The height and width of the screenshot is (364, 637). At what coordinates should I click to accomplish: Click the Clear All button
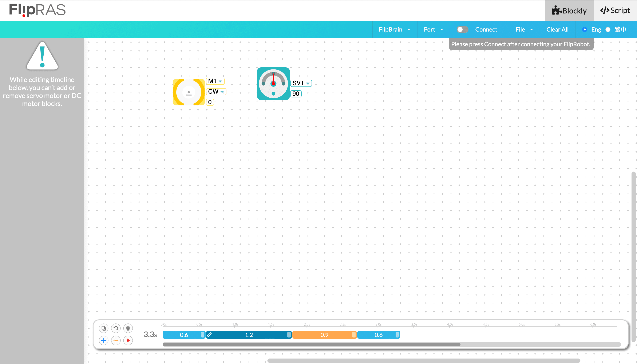pyautogui.click(x=557, y=29)
